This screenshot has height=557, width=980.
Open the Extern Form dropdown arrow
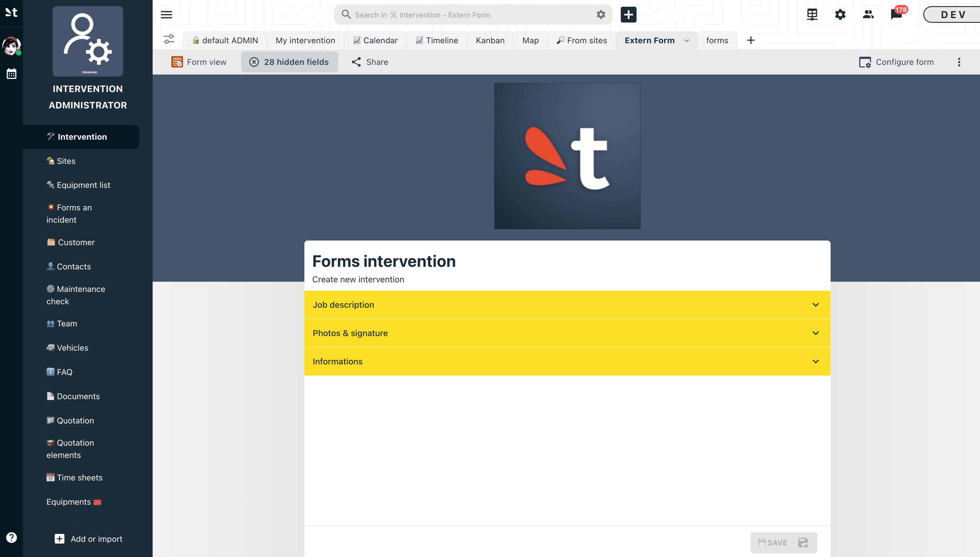687,41
